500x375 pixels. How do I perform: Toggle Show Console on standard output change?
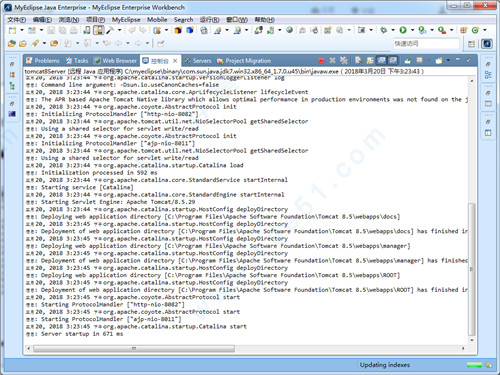(x=381, y=60)
